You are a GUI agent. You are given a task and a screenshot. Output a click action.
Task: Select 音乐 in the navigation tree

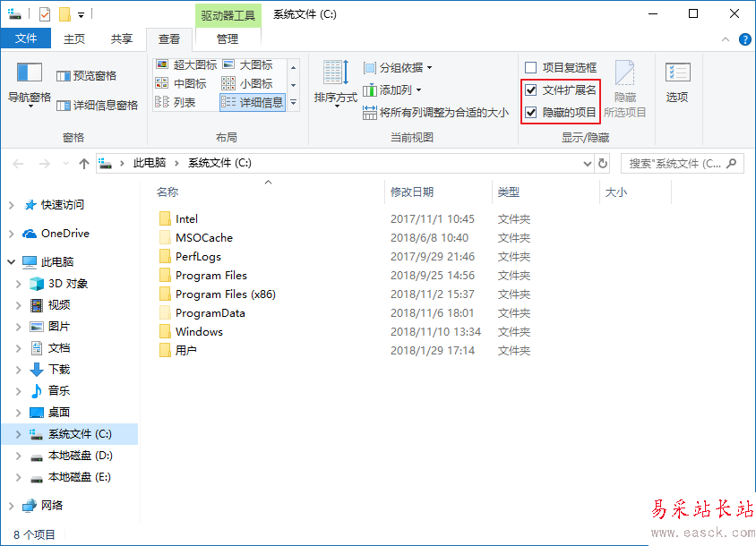(x=59, y=390)
